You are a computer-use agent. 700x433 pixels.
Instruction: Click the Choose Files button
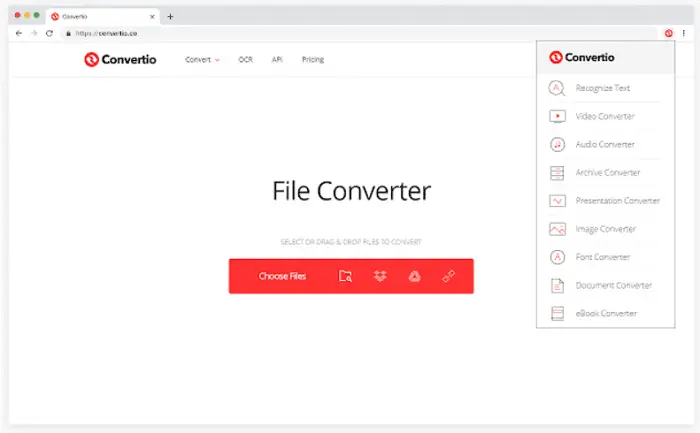(282, 276)
